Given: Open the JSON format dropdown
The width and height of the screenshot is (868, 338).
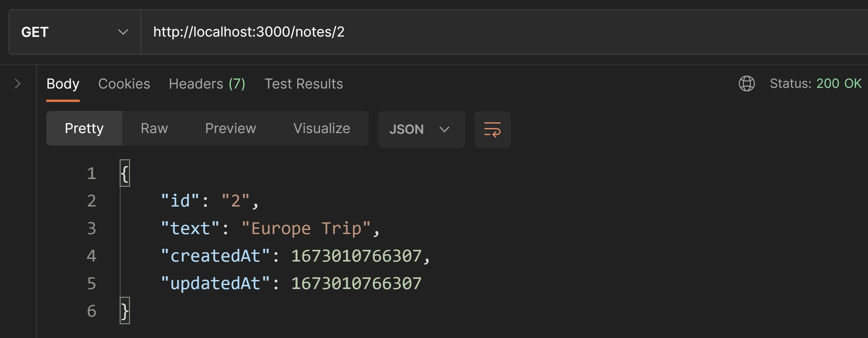Looking at the screenshot, I should (x=421, y=129).
